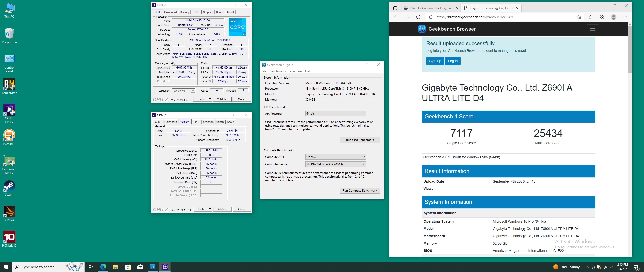This screenshot has width=644, height=272.
Task: Launch Steam from the desktop
Action: click(x=9, y=188)
